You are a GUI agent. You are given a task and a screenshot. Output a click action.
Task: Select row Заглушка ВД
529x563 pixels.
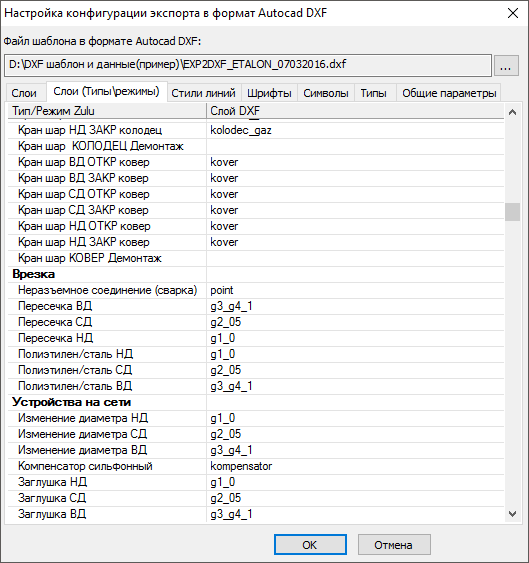[x=256, y=514]
